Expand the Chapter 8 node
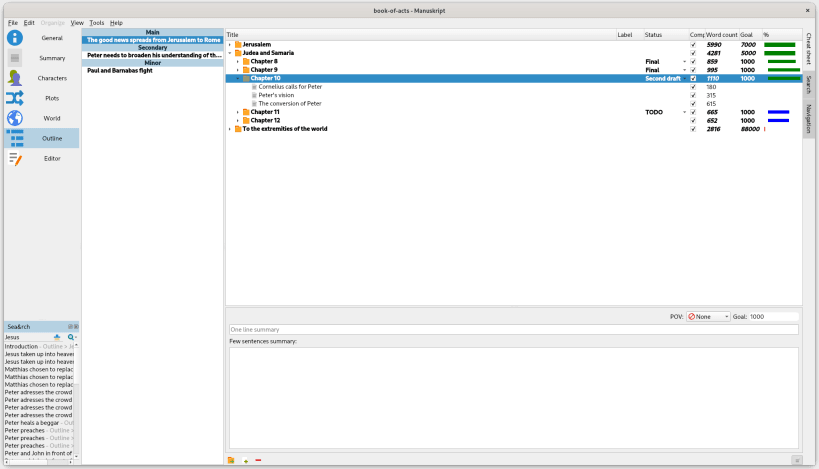Screen dimensions: 819x469 (238, 61)
